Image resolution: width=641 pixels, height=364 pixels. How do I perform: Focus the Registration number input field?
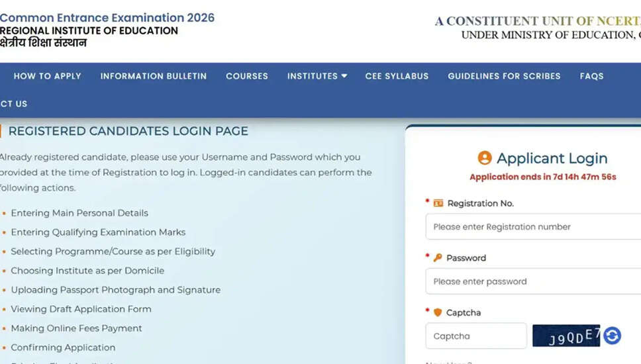(533, 226)
